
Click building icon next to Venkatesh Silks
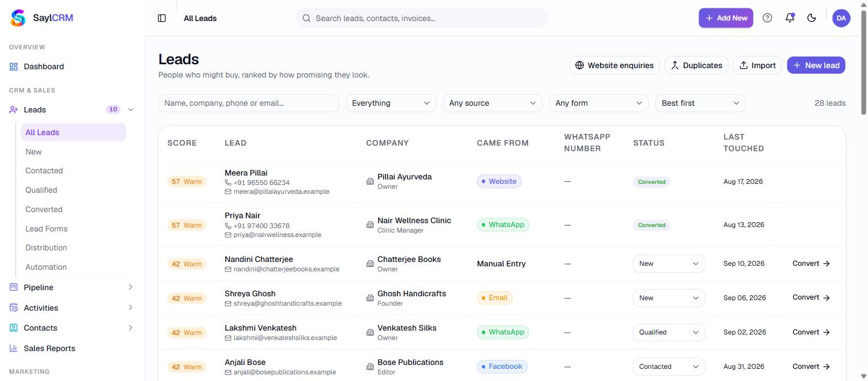pos(370,332)
